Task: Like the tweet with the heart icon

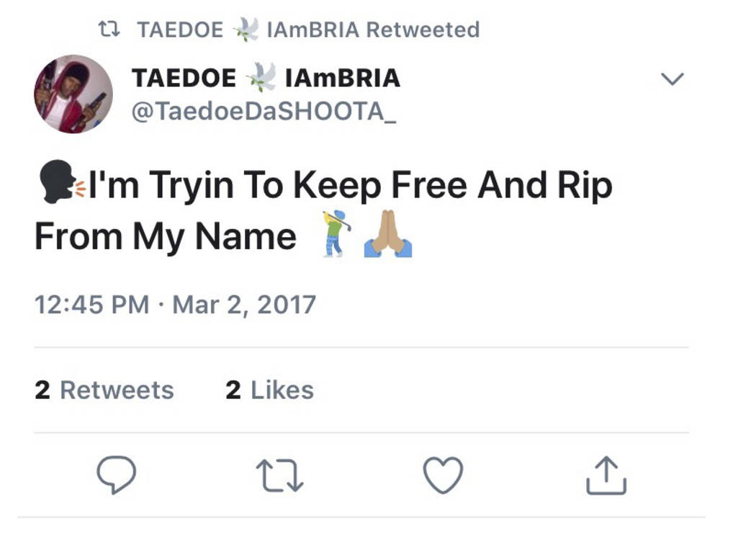Action: coord(443,475)
